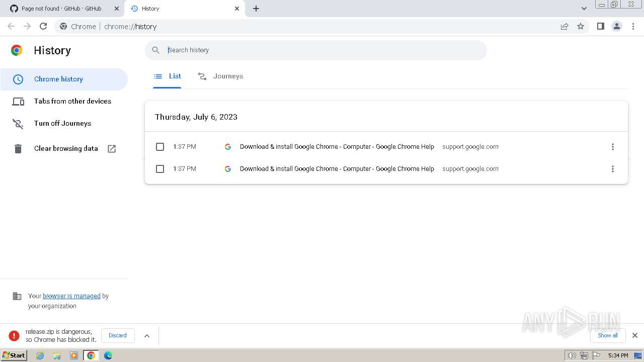Viewport: 644px width, 362px height.
Task: Open the Action Center flag icon in the tray
Action: click(x=596, y=355)
